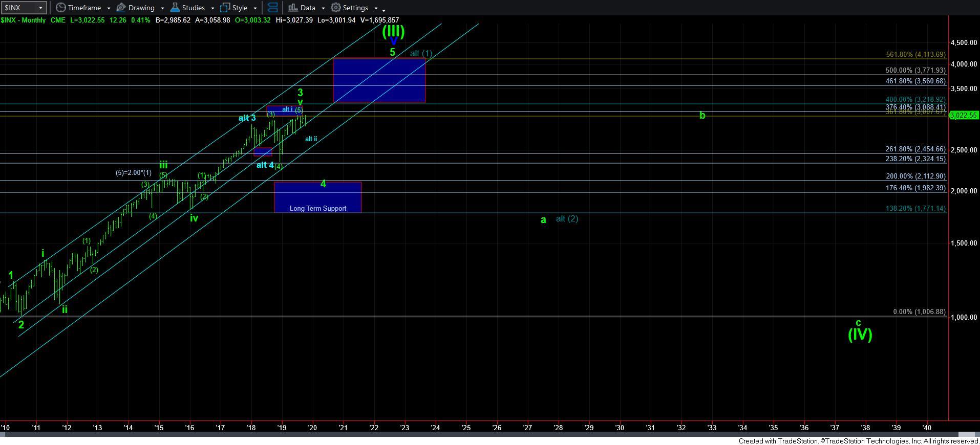Open the Studies menu
980x445 pixels.
187,8
